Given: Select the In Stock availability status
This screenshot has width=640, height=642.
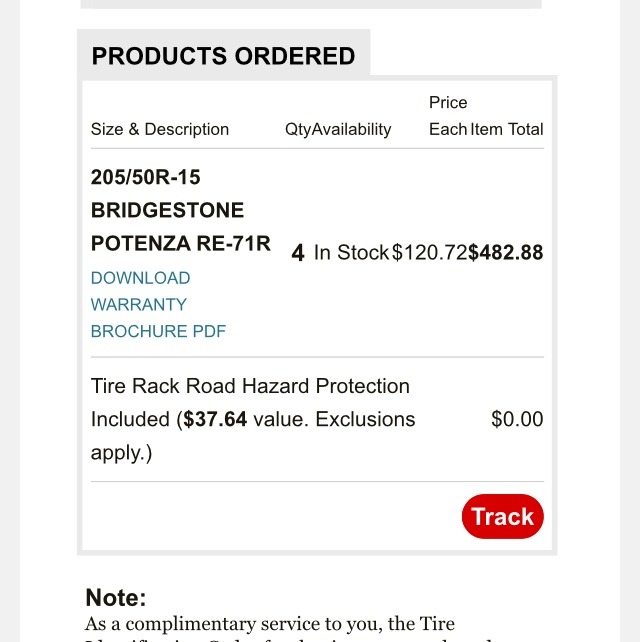Looking at the screenshot, I should pos(351,253).
